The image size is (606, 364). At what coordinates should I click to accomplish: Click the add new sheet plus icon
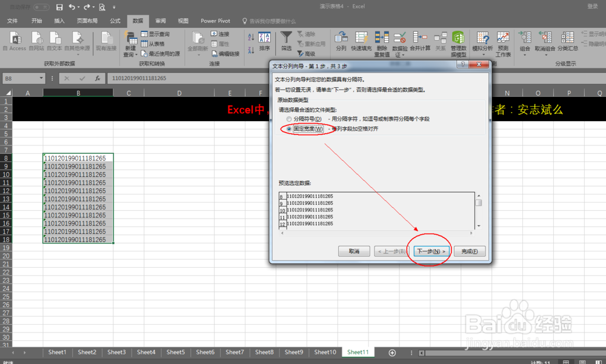click(x=392, y=352)
